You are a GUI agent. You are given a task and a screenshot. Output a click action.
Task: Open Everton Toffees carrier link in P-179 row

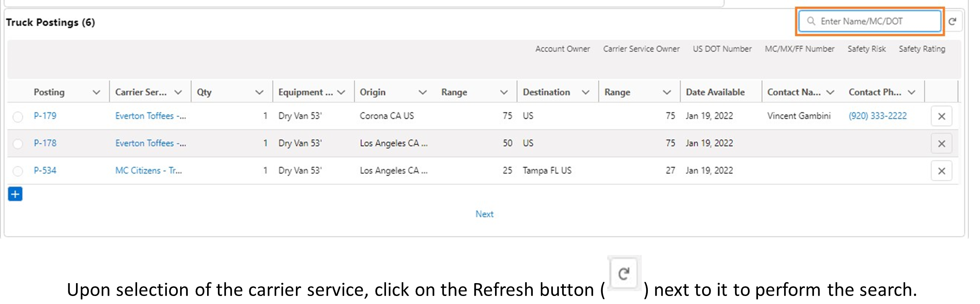[x=150, y=116]
